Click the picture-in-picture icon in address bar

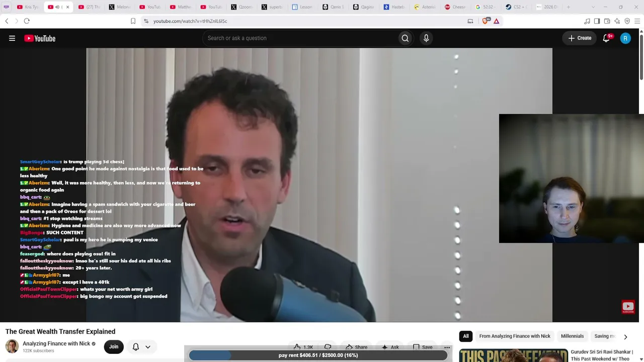pos(470,21)
